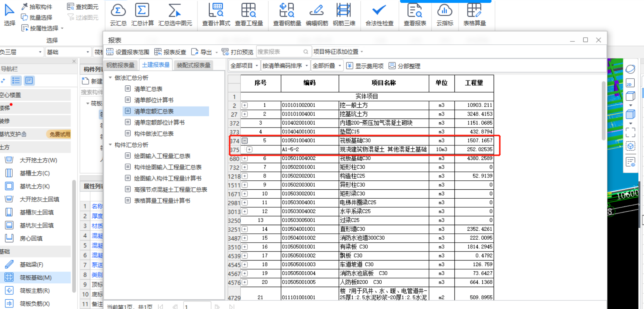Click the fullscreen frame icon in right toolbar

click(x=630, y=132)
